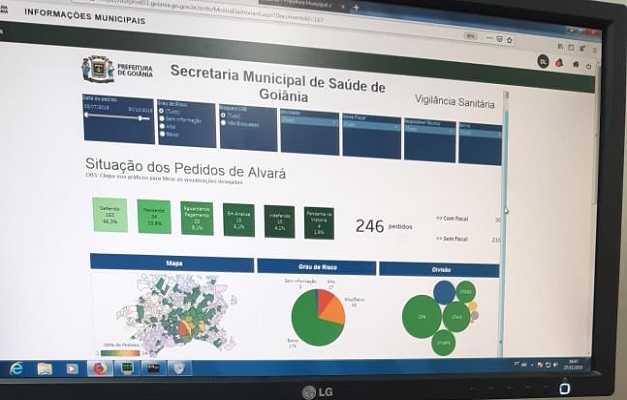Save page to Pocket icon
Viewport: 627px width, 400px height.
click(499, 39)
